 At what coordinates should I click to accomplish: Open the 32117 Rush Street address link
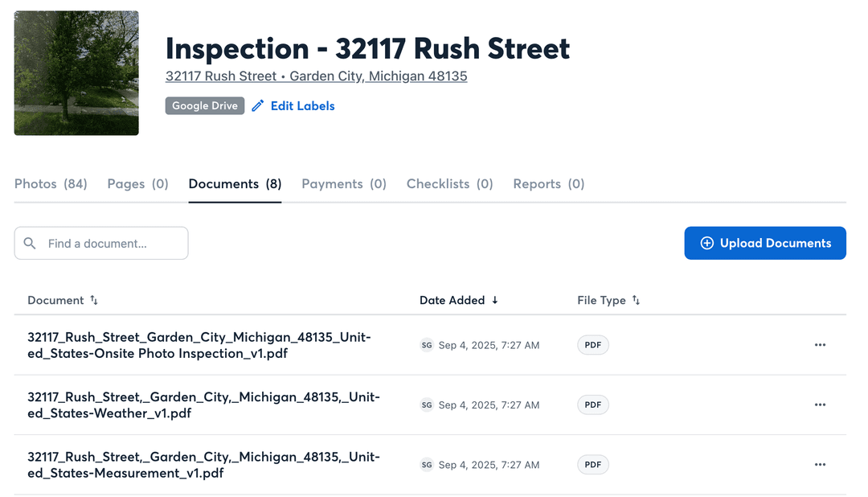[316, 76]
